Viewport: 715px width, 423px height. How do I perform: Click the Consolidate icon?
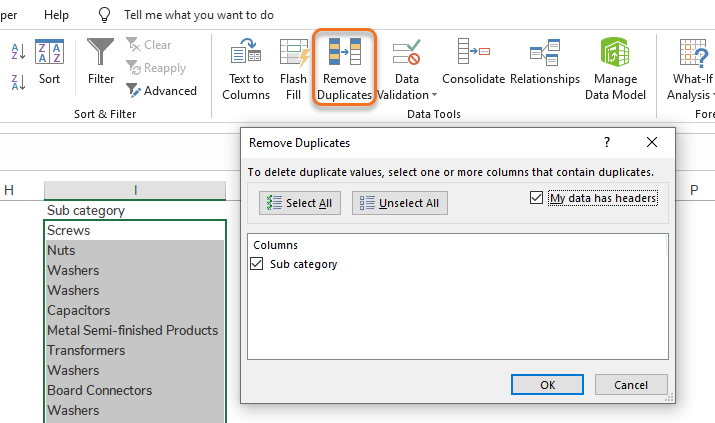click(472, 53)
